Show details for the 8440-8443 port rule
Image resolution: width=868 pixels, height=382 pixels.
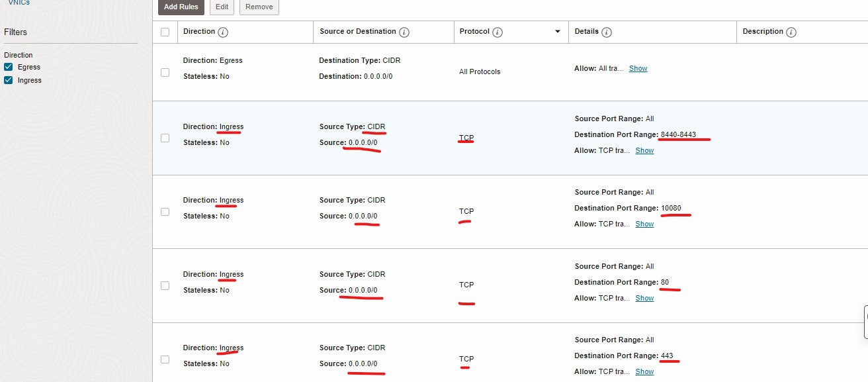644,151
